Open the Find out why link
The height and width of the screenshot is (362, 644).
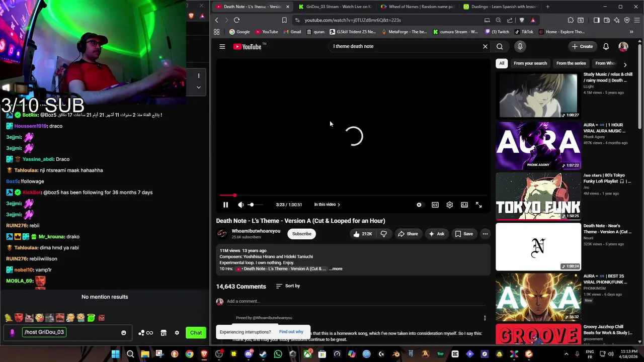click(x=291, y=332)
